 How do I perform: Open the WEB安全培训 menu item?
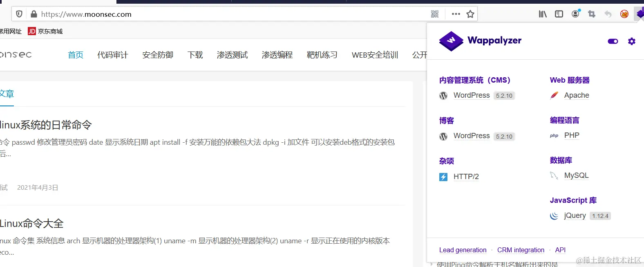(375, 55)
